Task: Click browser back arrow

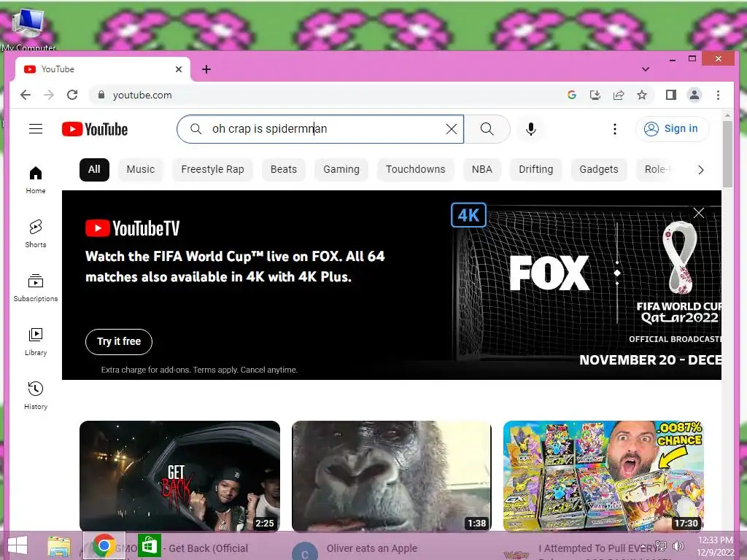Action: tap(26, 95)
